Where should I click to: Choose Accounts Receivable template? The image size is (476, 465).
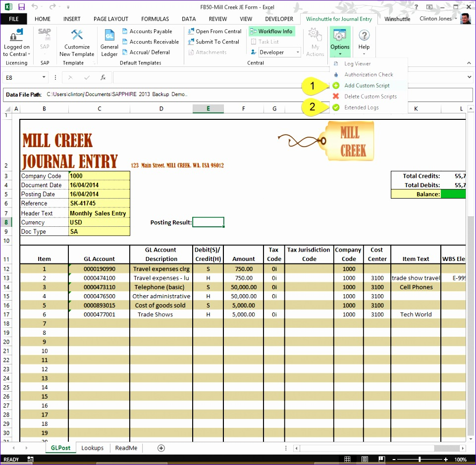(151, 42)
